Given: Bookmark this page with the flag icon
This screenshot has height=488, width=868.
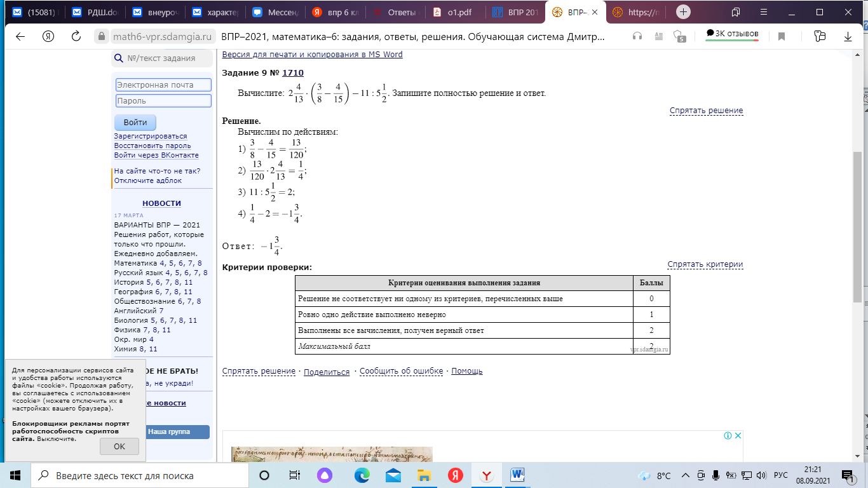Looking at the screenshot, I should tap(782, 36).
